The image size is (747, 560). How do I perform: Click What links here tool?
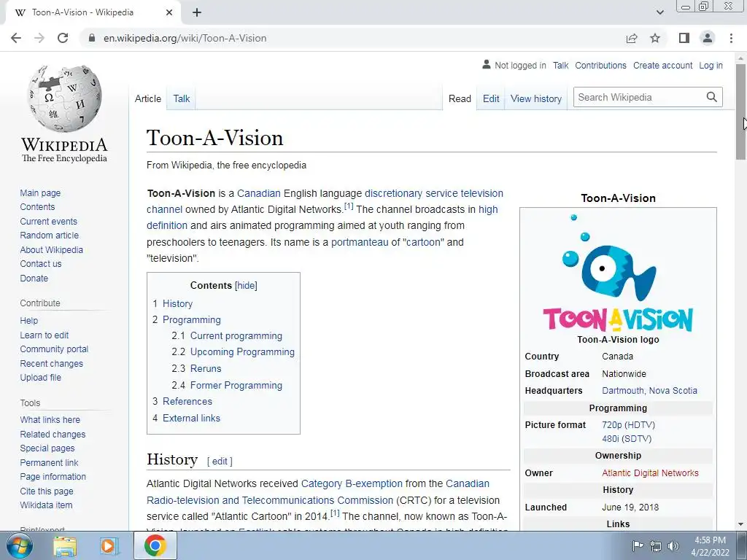[50, 419]
